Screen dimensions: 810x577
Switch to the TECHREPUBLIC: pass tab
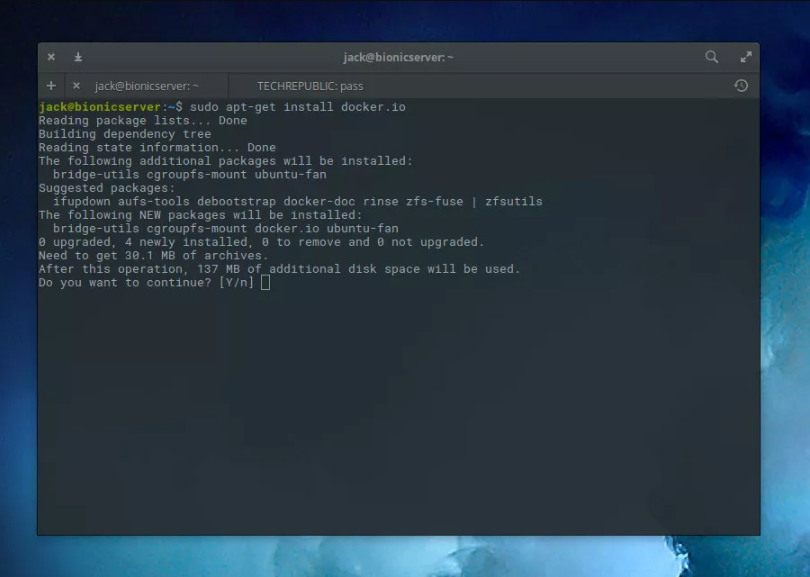[310, 86]
